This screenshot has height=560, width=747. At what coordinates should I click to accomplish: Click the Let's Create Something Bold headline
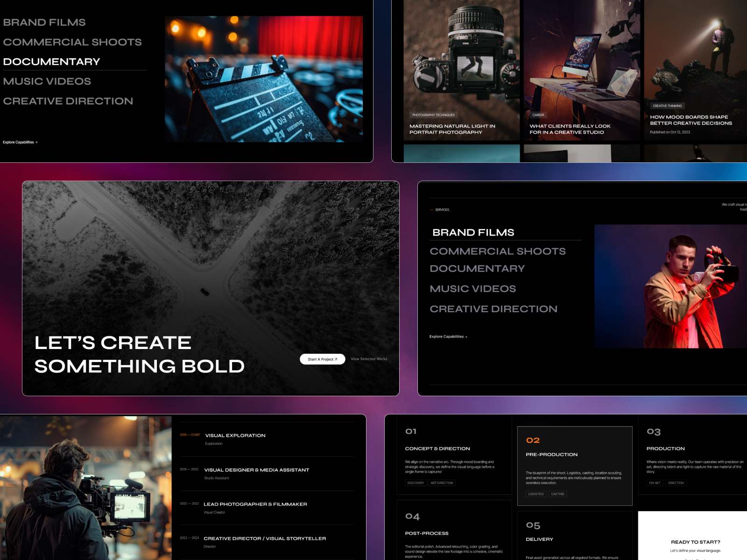tap(140, 355)
